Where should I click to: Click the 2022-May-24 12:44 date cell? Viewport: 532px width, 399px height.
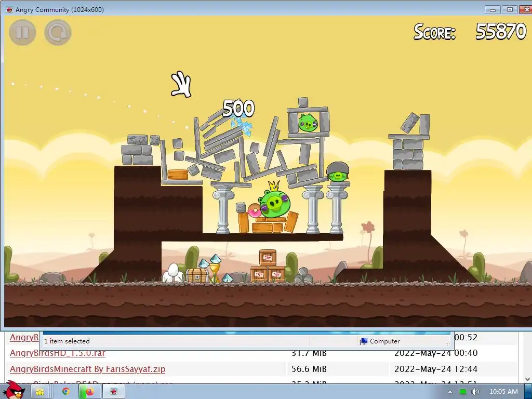coord(436,369)
